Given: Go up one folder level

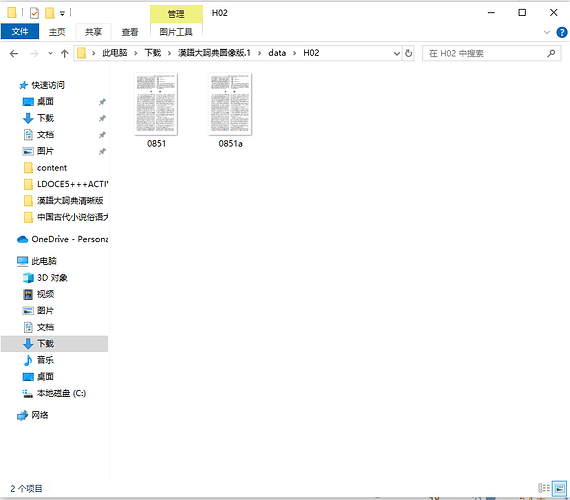Looking at the screenshot, I should (x=64, y=54).
